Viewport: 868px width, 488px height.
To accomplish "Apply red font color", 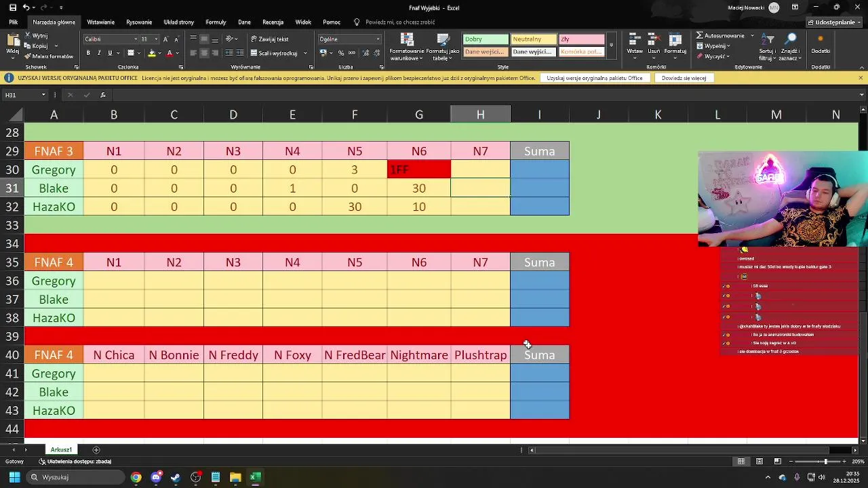I will point(170,53).
